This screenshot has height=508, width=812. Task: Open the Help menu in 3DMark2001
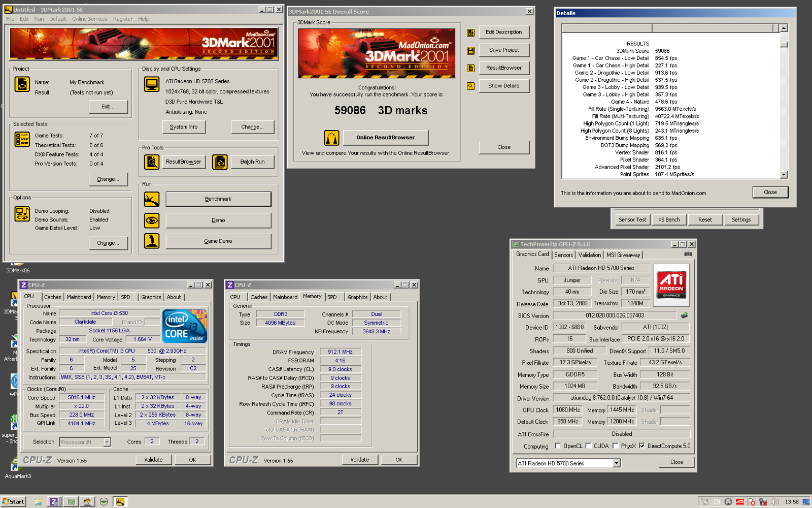pyautogui.click(x=144, y=19)
